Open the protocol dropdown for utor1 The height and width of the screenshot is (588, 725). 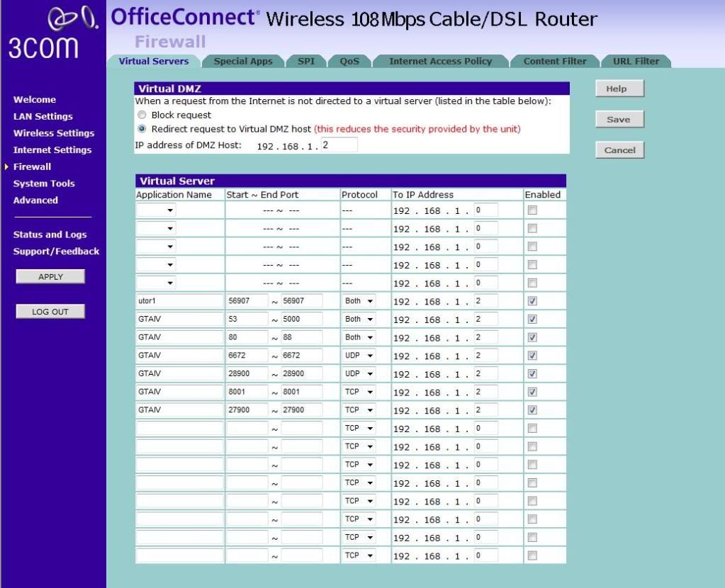359,301
